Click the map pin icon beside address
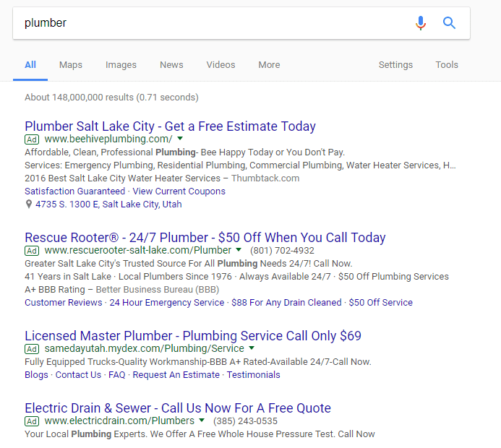501x448 pixels. tap(28, 204)
